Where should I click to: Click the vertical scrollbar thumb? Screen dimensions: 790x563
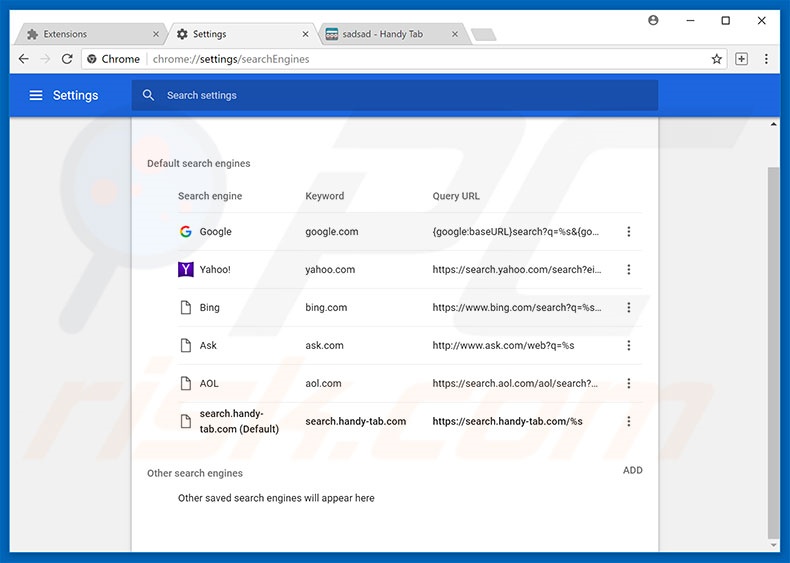(x=773, y=353)
